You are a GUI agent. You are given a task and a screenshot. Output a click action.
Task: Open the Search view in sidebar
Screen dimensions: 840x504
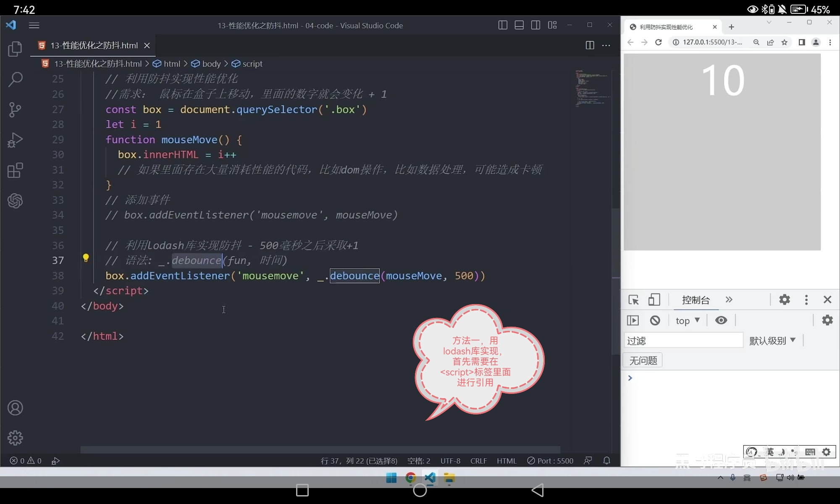coord(15,79)
